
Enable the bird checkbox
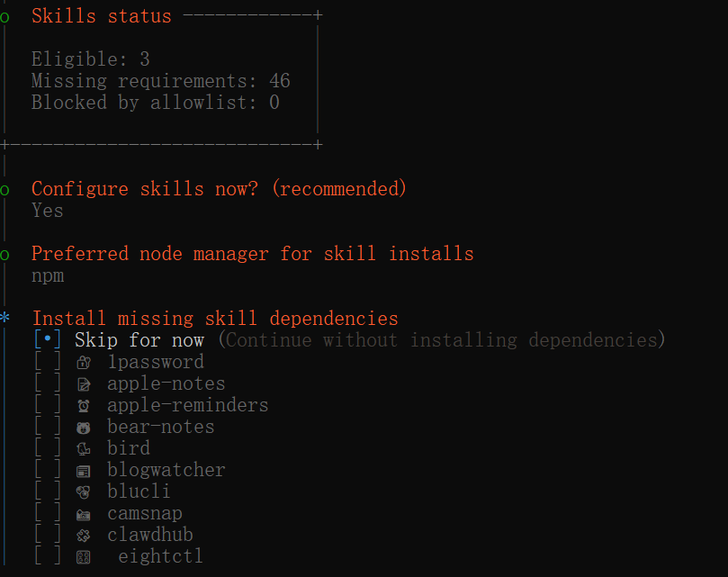48,448
